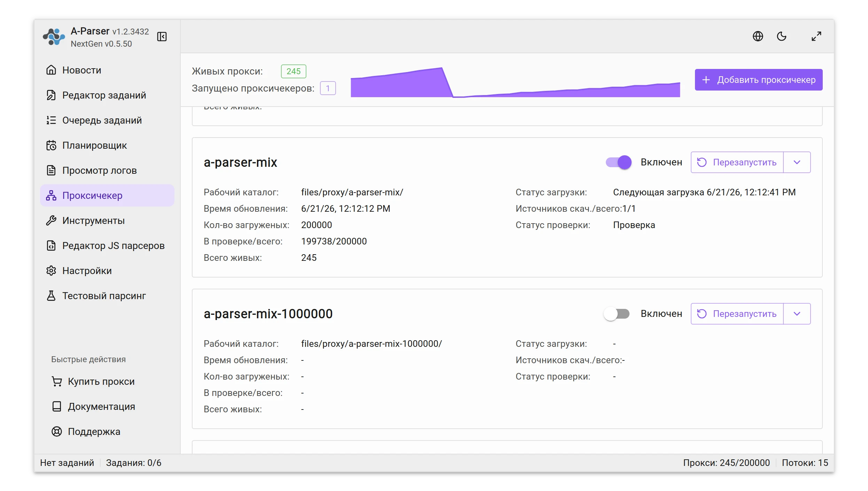Screen dimensions: 868x491
Task: Open the Инструменты section
Action: (x=107, y=220)
